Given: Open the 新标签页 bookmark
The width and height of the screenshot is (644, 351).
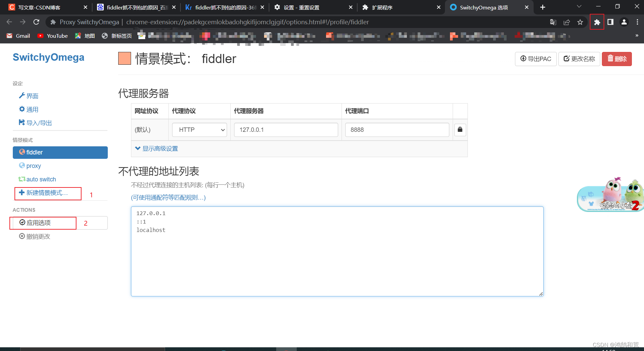Looking at the screenshot, I should pos(117,36).
